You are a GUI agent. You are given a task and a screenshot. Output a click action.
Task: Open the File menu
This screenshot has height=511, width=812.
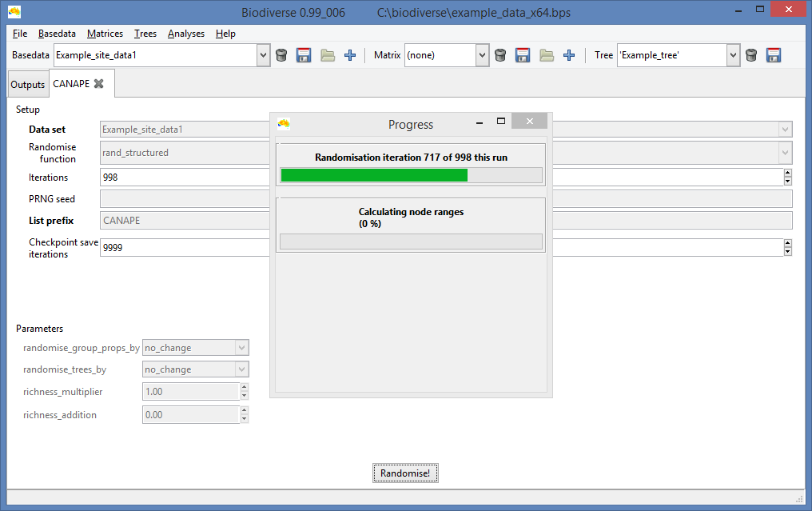click(20, 34)
